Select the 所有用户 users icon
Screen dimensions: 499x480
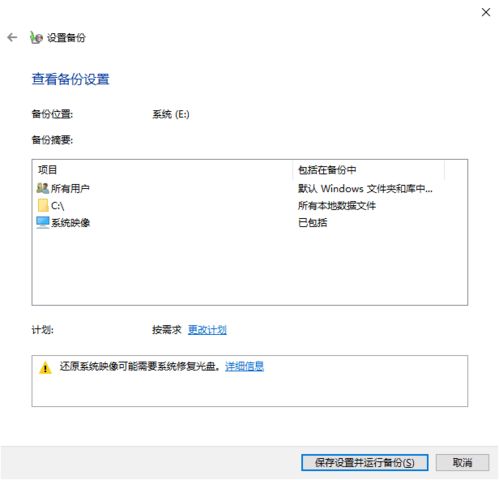42,188
